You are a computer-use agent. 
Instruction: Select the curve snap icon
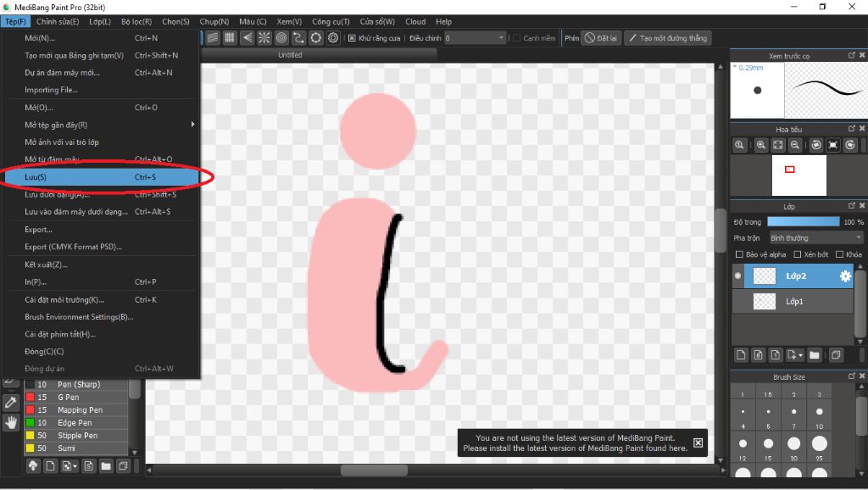point(298,37)
